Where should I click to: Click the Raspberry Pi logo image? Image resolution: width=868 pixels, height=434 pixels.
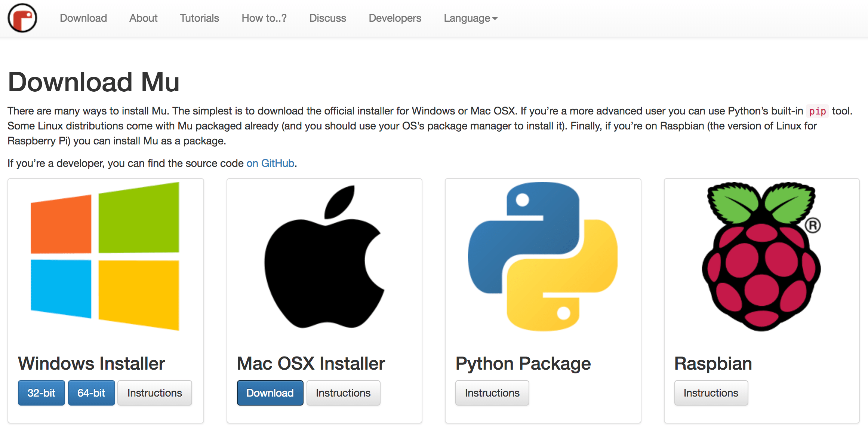[x=761, y=257]
